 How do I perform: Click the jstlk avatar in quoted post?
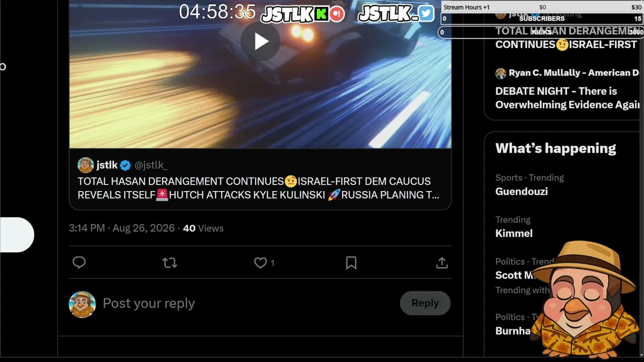pos(86,165)
